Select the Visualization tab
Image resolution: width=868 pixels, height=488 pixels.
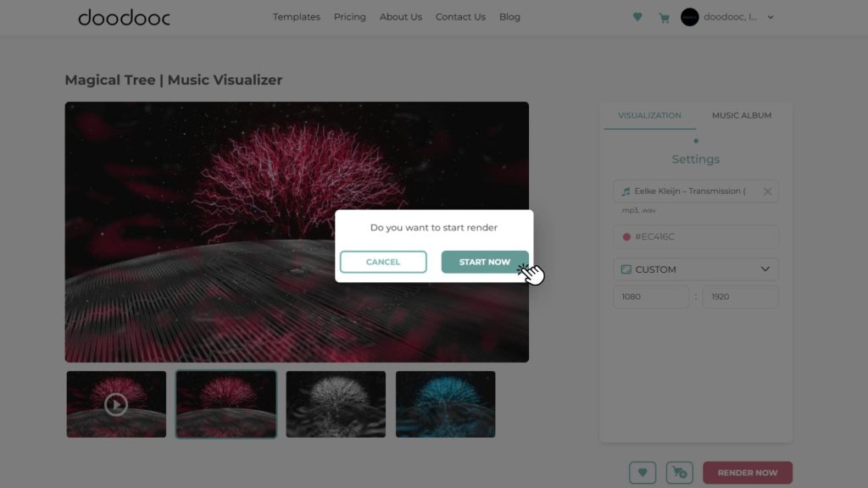pyautogui.click(x=649, y=115)
